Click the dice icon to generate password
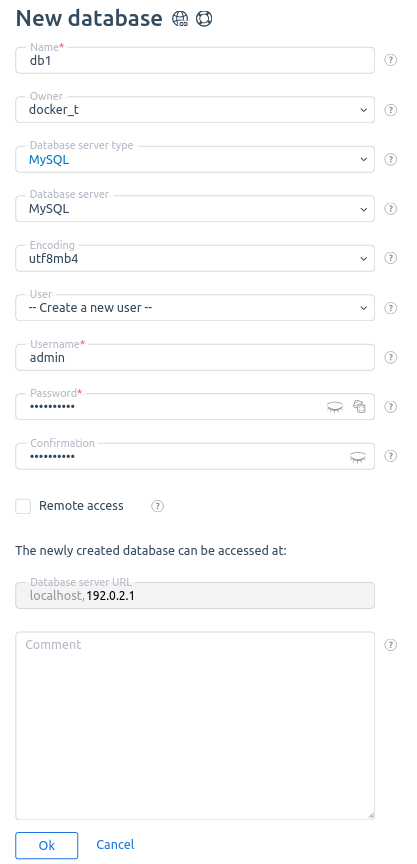Image resolution: width=417 pixels, height=864 pixels. 359,407
